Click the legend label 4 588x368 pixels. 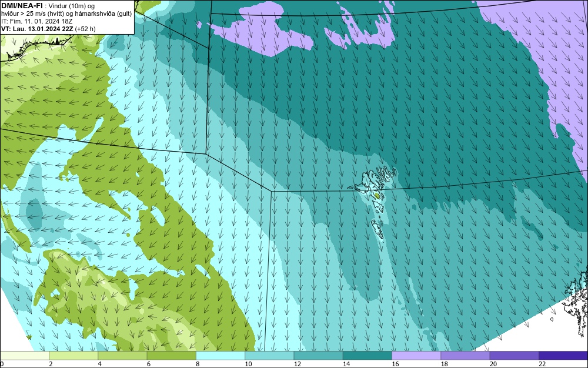tap(100, 364)
